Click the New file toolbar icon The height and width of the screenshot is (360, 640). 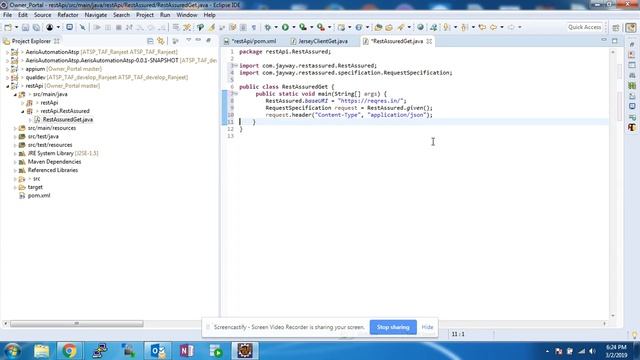pos(8,27)
